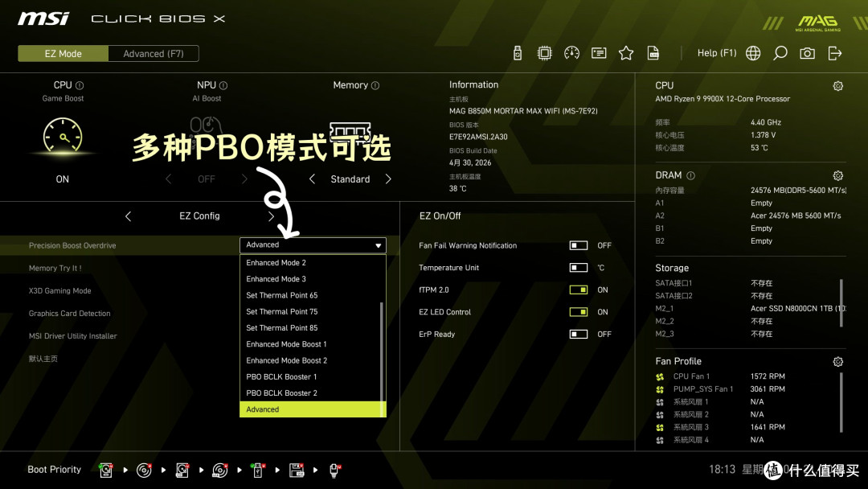The width and height of the screenshot is (868, 489).
Task: Toggle CPU Game Boost dial
Action: point(63,135)
